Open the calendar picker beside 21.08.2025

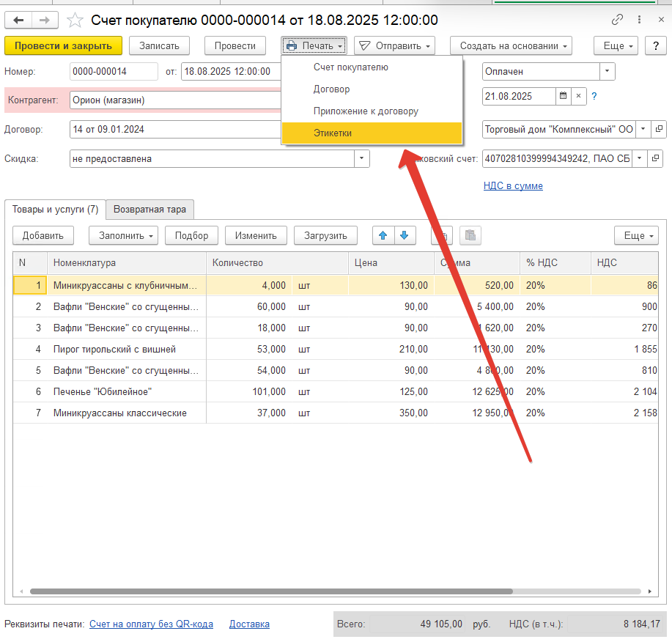563,96
